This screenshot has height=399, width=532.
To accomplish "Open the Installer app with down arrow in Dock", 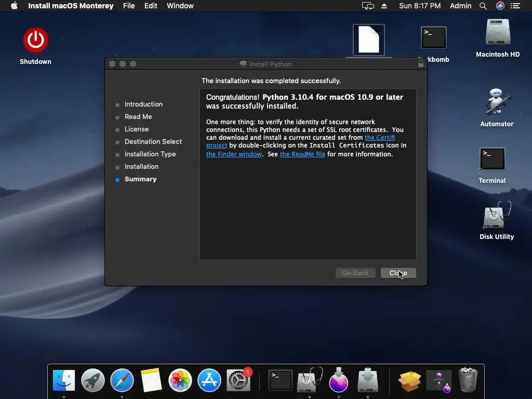I will coord(368,380).
